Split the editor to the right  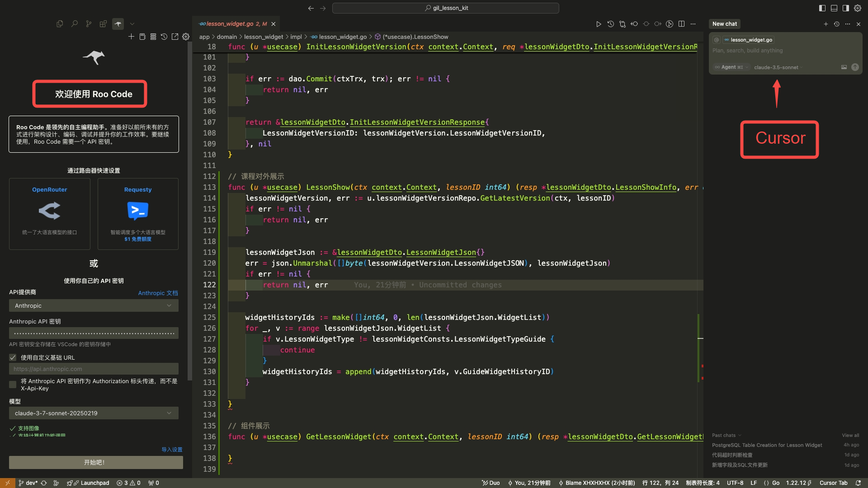(681, 24)
